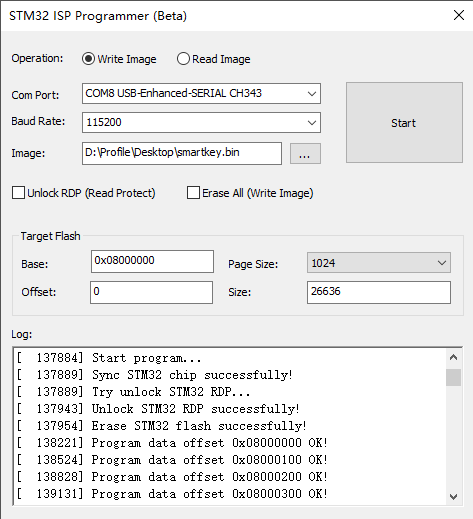Viewport: 473px width, 519px height.
Task: Click the Offset input field
Action: (151, 292)
